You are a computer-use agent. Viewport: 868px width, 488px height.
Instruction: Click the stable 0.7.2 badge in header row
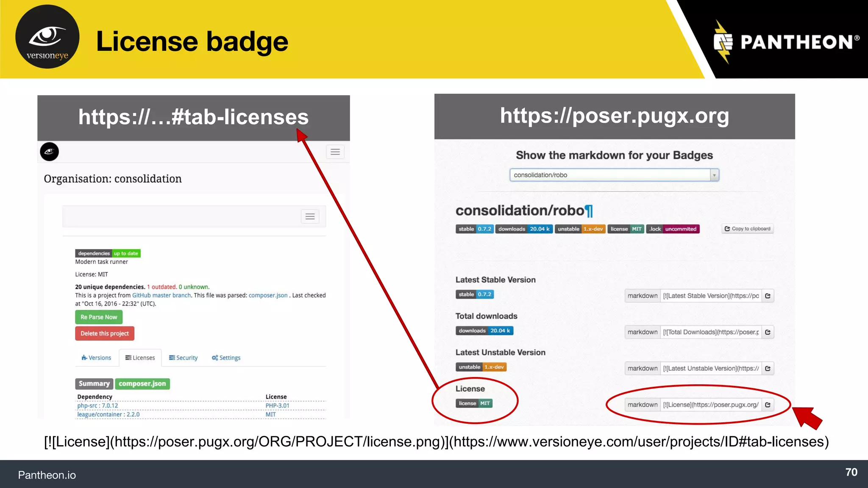coord(475,229)
